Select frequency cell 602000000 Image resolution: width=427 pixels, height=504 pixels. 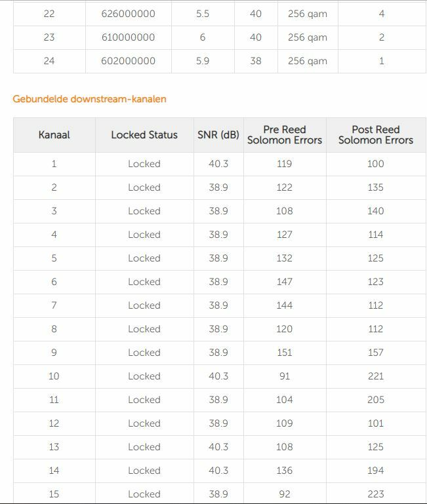coord(128,61)
